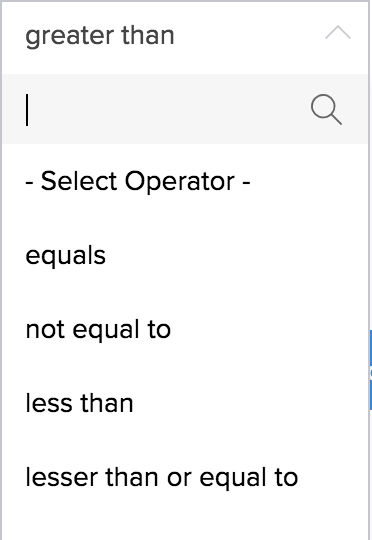The height and width of the screenshot is (540, 372).
Task: Select 'lesser than or equal to' option
Action: 185,477
